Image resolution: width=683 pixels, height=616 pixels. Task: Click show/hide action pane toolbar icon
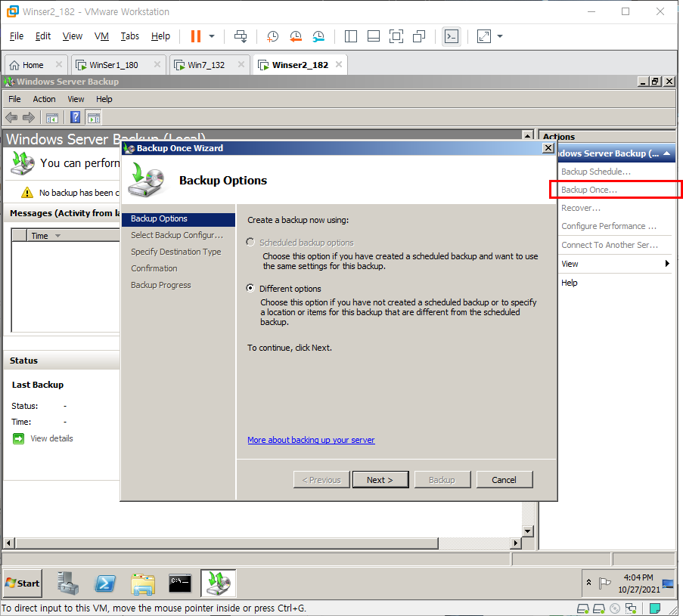point(93,118)
